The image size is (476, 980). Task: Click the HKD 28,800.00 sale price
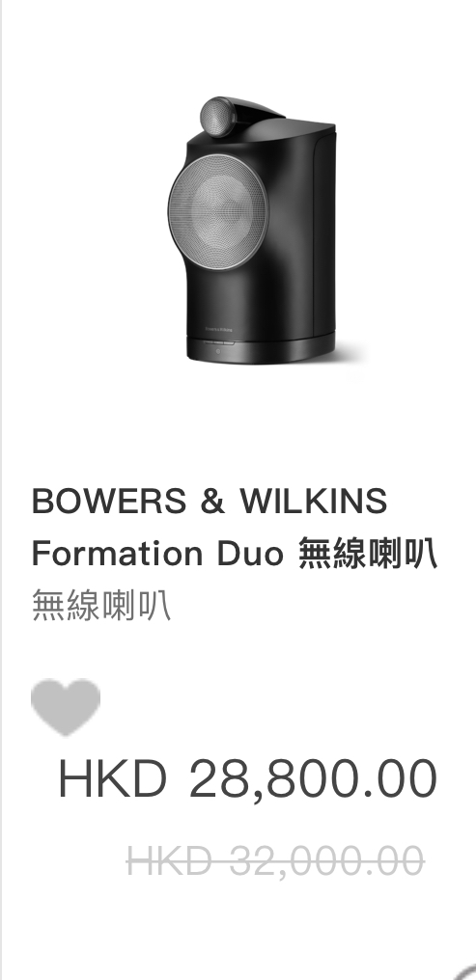(x=248, y=778)
